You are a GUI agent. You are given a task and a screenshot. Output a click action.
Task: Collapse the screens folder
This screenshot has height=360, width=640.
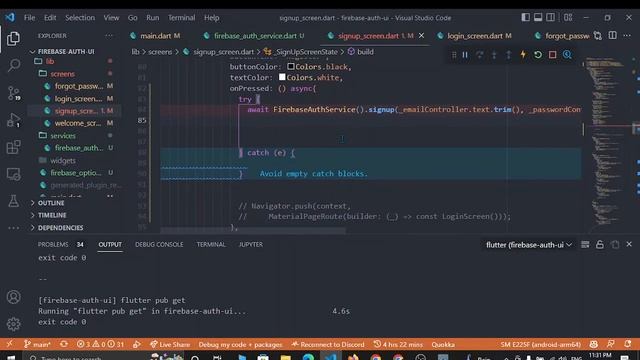pyautogui.click(x=62, y=74)
